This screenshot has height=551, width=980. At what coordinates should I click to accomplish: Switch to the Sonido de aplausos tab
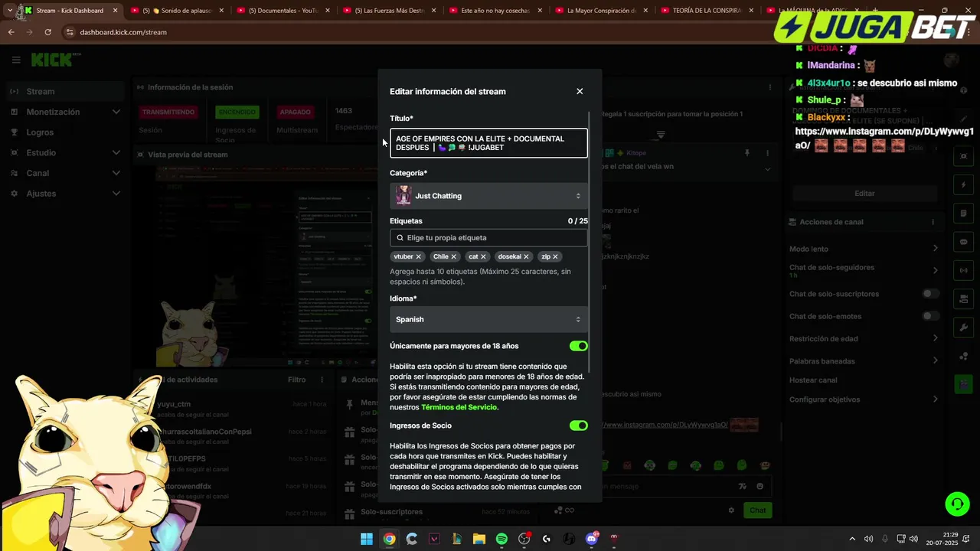(x=178, y=11)
